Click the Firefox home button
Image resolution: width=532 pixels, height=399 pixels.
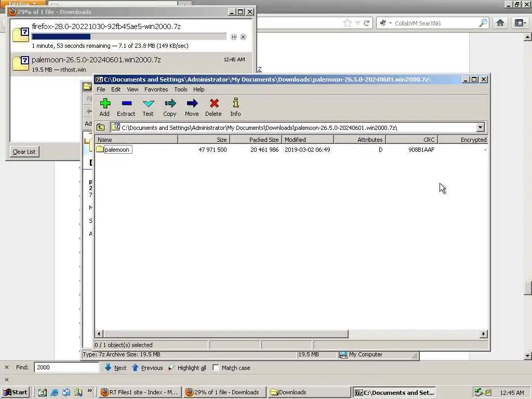click(x=500, y=23)
